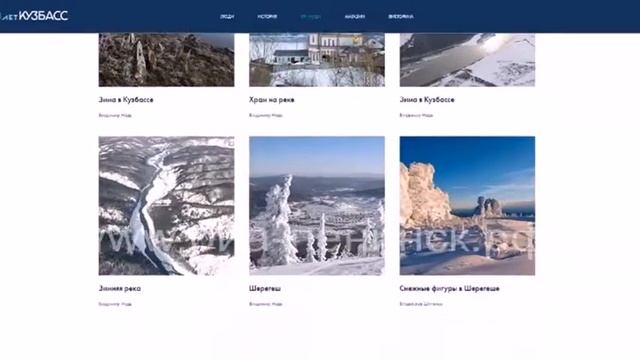Click the Храм на реке title

click(271, 100)
